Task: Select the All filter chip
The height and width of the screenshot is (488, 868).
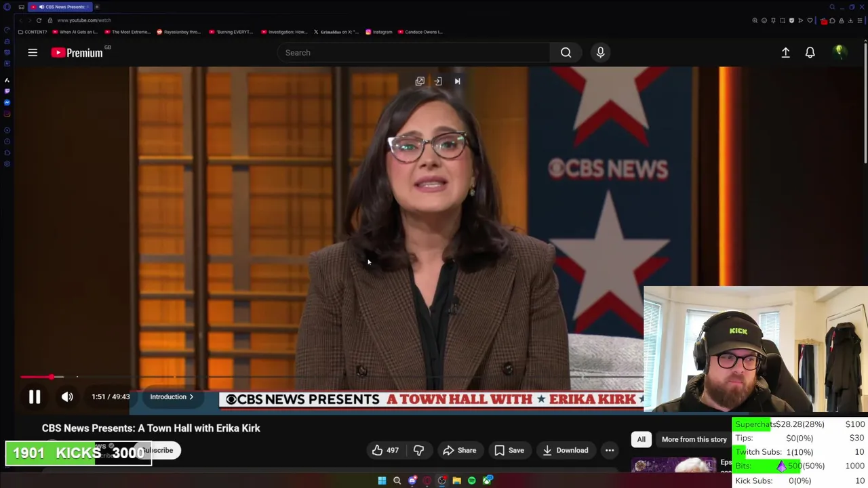Action: point(641,439)
